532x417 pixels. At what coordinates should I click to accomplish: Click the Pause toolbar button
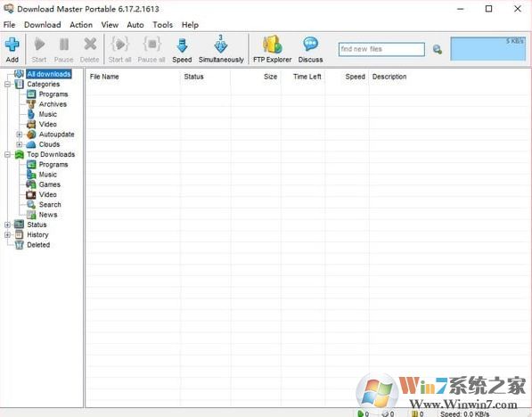(x=64, y=50)
